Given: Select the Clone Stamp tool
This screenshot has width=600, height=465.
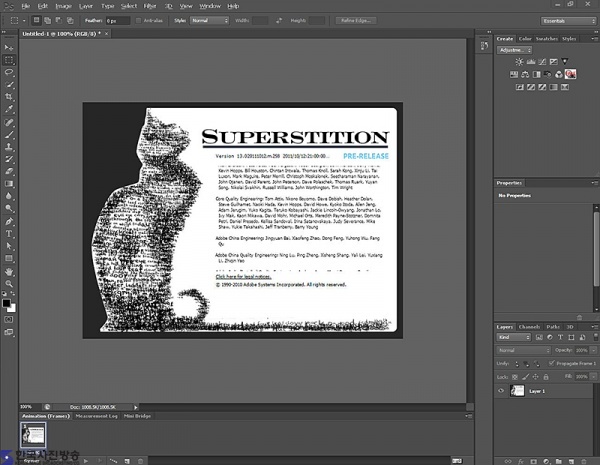Looking at the screenshot, I should click(8, 147).
